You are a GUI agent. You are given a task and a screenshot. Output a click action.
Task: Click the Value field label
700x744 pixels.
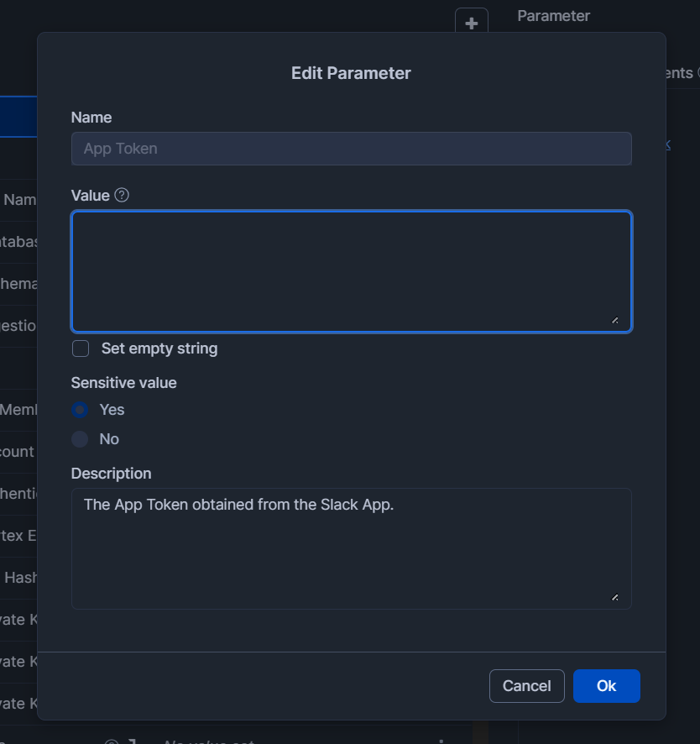(90, 196)
